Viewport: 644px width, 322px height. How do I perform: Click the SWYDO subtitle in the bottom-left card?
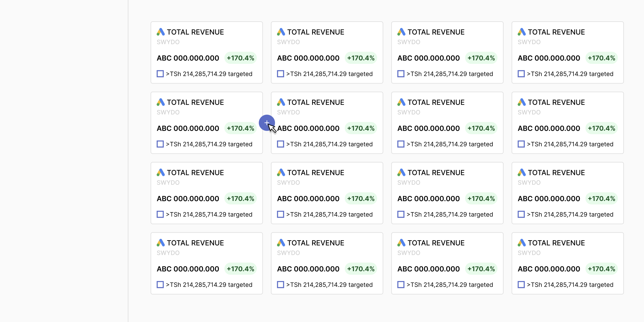point(168,253)
